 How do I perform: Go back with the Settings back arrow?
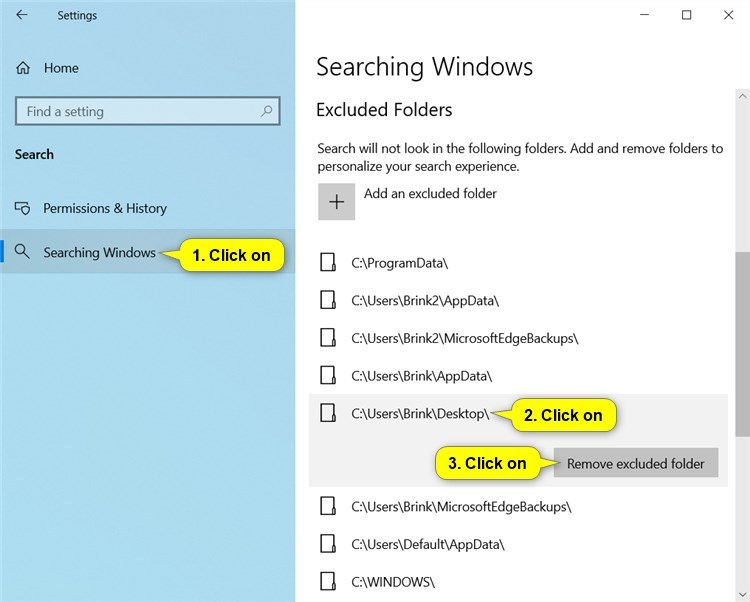point(22,15)
